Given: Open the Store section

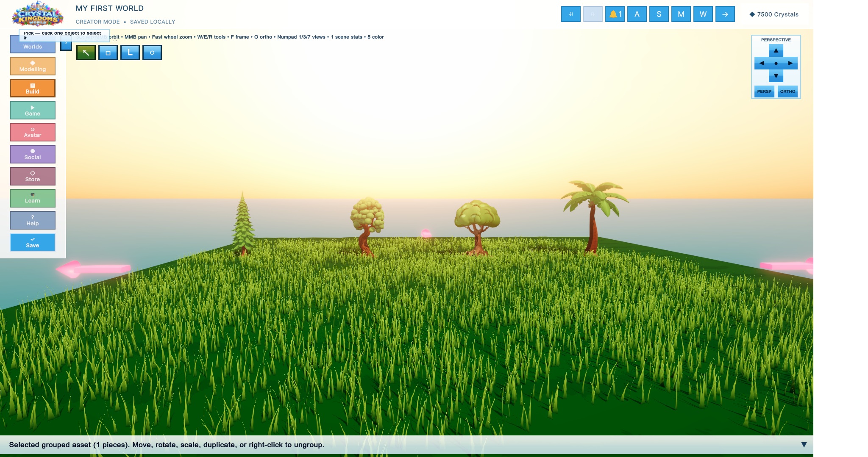Looking at the screenshot, I should tap(33, 176).
